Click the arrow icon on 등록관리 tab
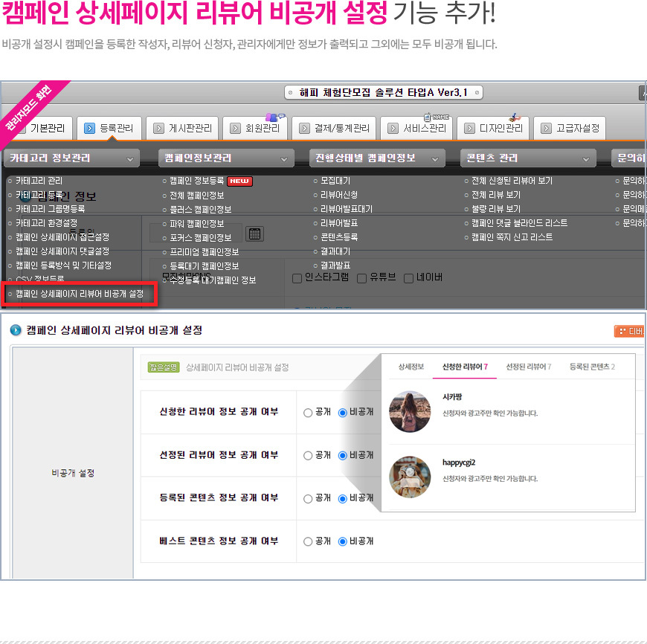The width and height of the screenshot is (647, 644). (x=89, y=129)
